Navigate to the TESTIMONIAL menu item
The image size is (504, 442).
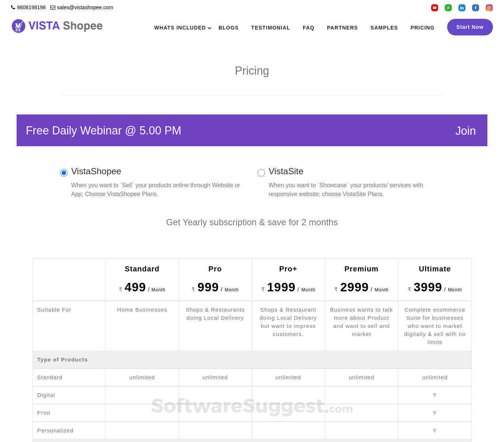click(270, 28)
